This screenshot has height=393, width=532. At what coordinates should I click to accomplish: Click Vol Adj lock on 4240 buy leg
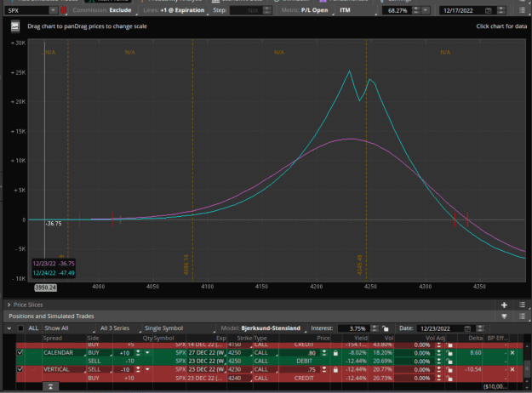tap(449, 378)
